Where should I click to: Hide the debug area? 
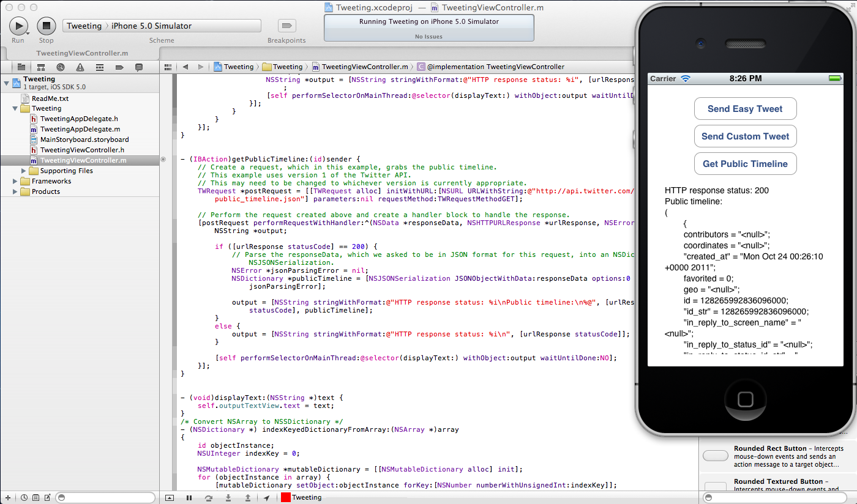pyautogui.click(x=170, y=497)
